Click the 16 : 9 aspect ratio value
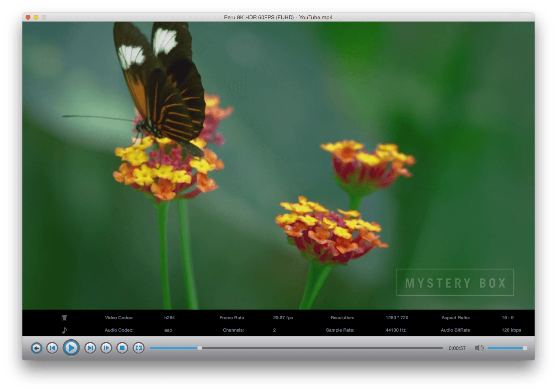557x392 pixels. [507, 318]
